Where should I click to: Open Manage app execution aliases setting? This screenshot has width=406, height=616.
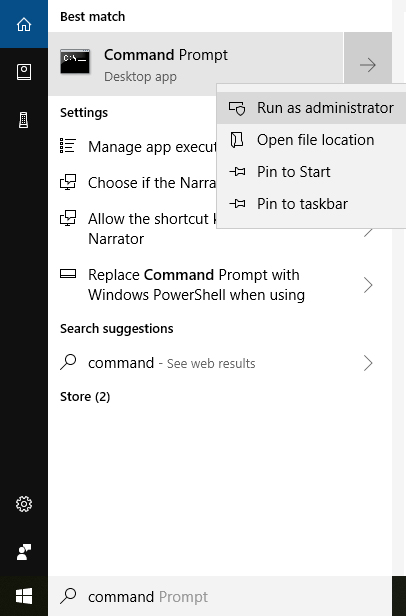click(132, 147)
